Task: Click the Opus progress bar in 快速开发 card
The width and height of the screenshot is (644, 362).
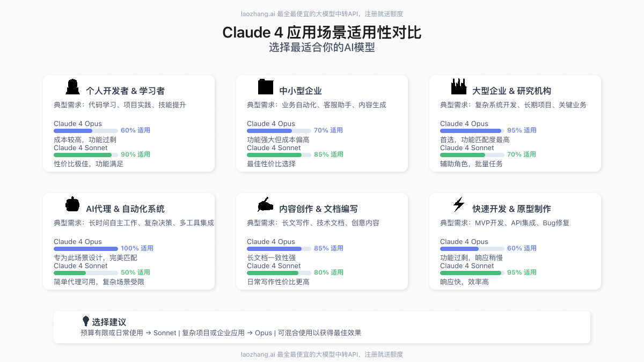Action: pos(472,249)
